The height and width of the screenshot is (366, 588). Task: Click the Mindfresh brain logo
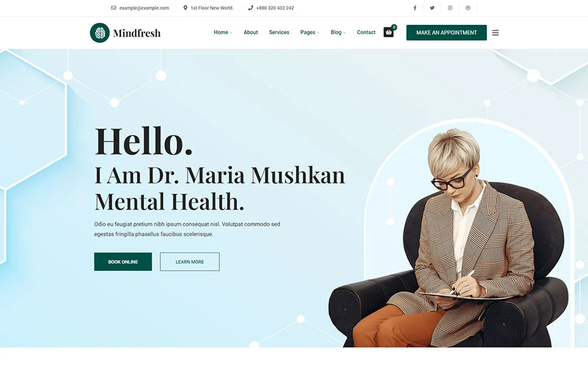tap(100, 33)
